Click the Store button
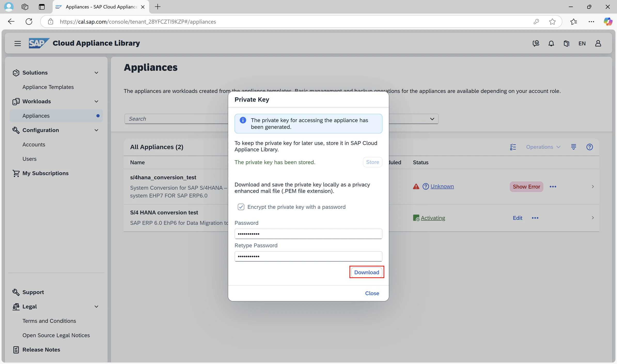Screen dimensions: 617x364 click(372, 162)
